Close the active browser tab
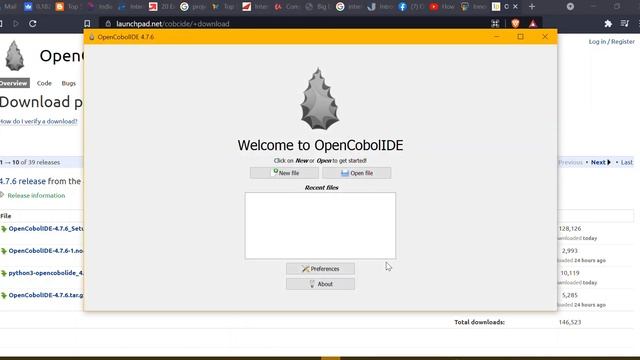 coord(515,7)
